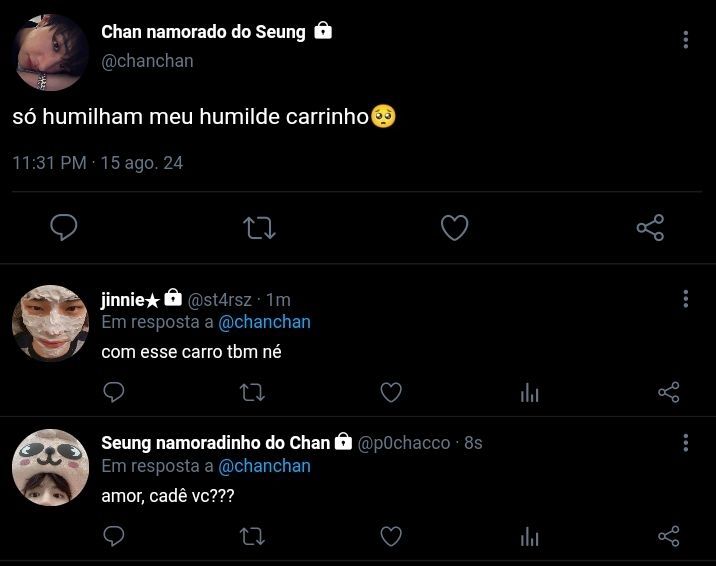Screen dimensions: 716x566
Task: Open @chanchan mention link in jinnie's reply
Action: 264,322
